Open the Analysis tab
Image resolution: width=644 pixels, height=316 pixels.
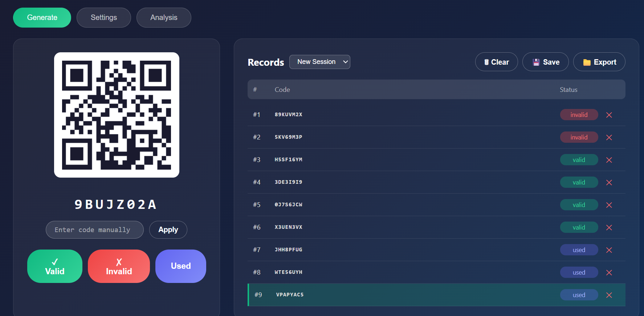click(164, 17)
